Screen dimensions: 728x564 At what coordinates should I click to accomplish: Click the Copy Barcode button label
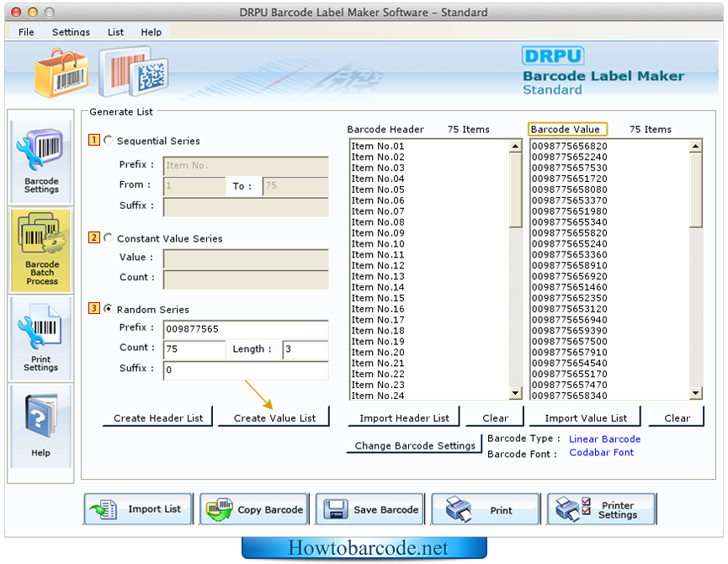[x=270, y=509]
